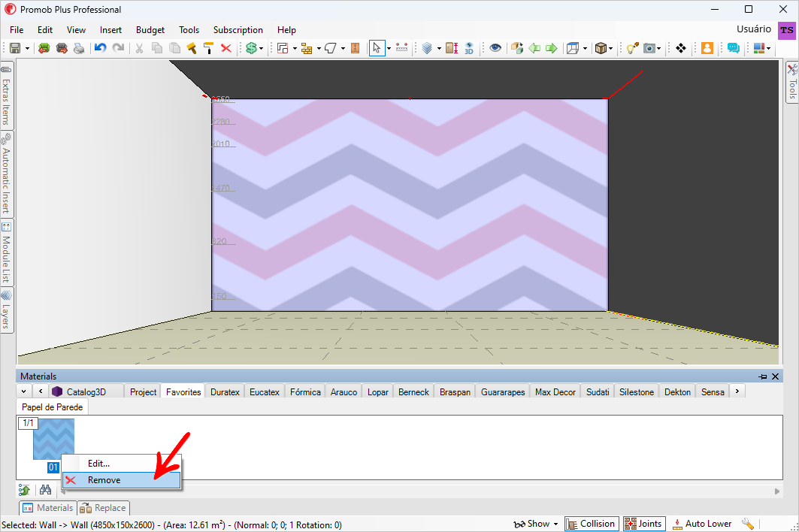Click the camera snapshot icon

pyautogui.click(x=649, y=48)
